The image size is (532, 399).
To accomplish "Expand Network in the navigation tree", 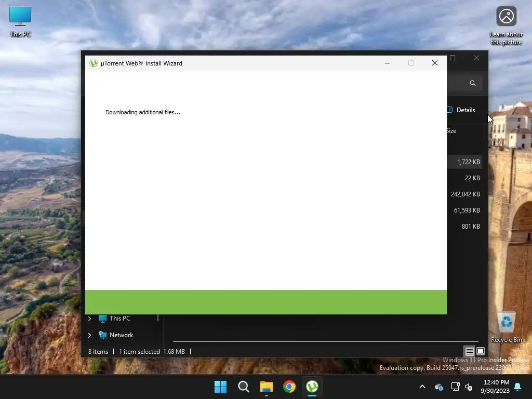I will (89, 335).
